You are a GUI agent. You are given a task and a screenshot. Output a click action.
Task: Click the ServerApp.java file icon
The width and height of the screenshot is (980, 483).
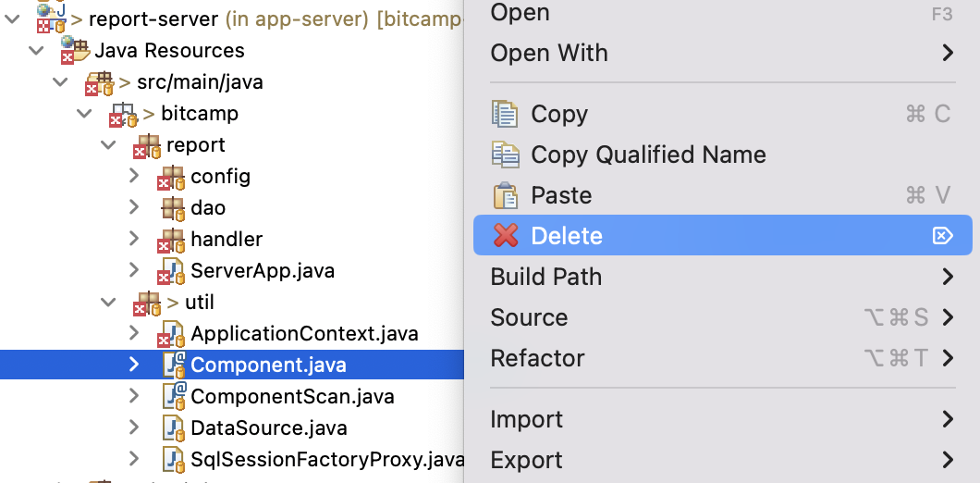pyautogui.click(x=171, y=271)
